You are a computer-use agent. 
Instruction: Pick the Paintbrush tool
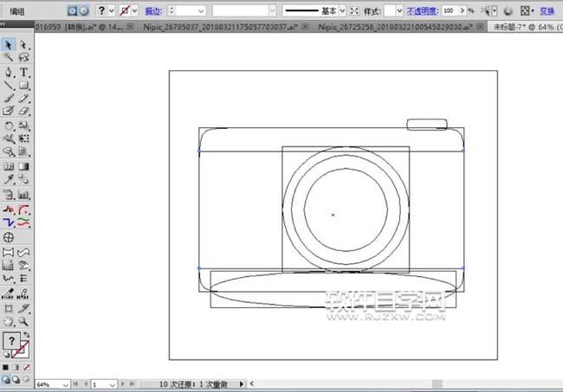9,99
